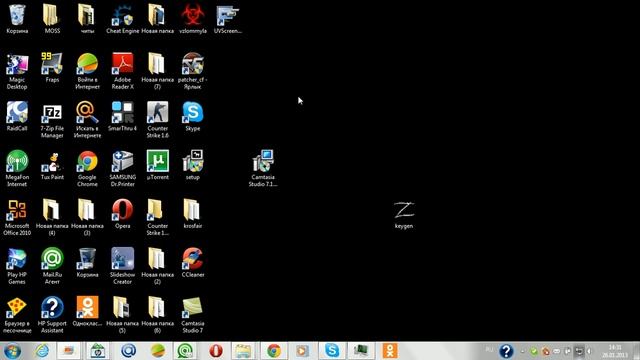640x360 pixels.
Task: Open Internet Explorer from the taskbar
Action: pyautogui.click(x=42, y=351)
